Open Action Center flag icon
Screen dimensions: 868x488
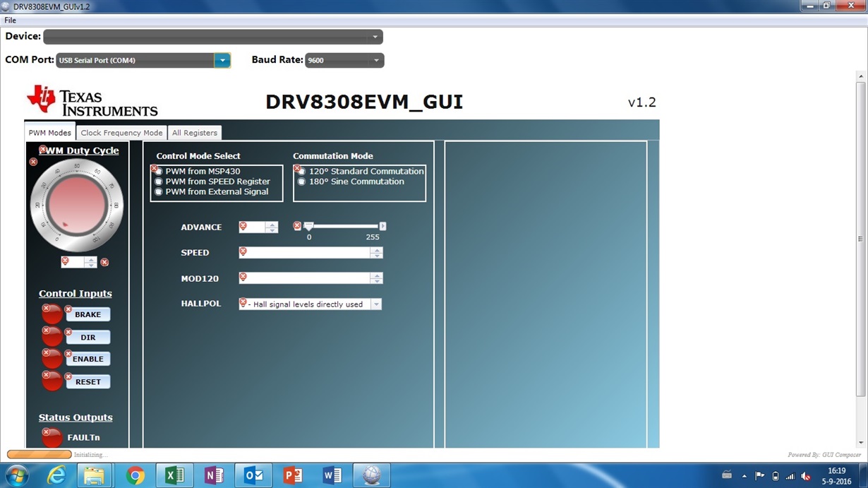[760, 476]
